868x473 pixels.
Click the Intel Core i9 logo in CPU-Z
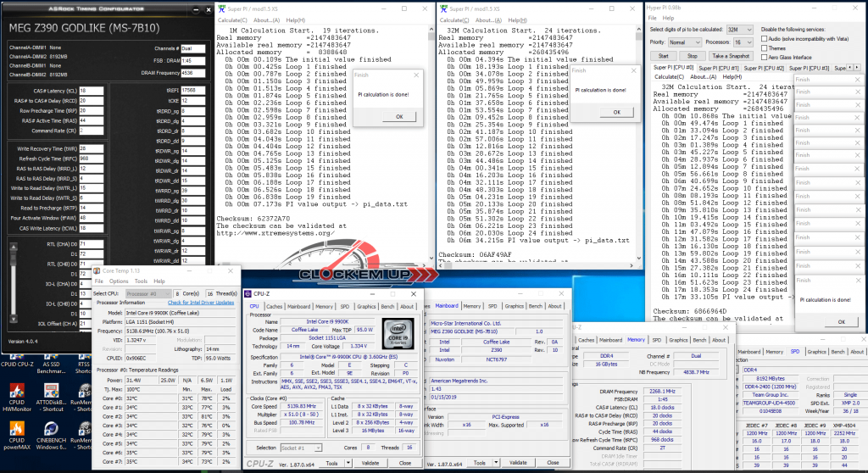pyautogui.click(x=398, y=333)
